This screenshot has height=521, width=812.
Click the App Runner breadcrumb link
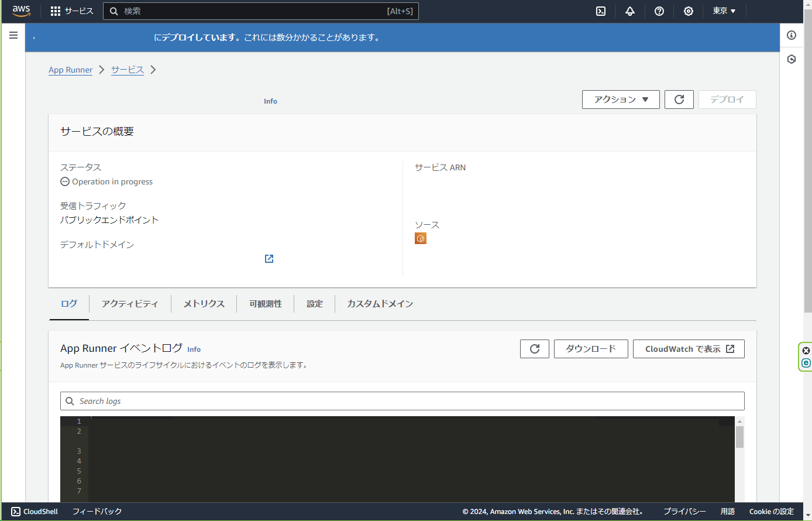tap(70, 70)
